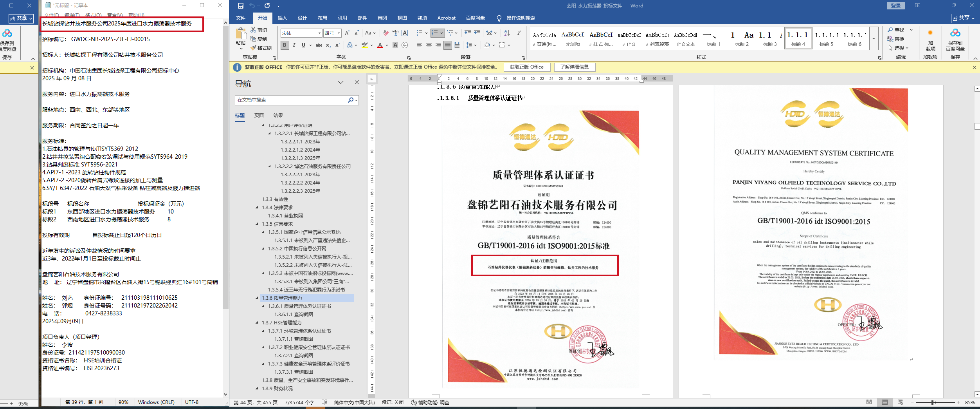Center the paragraph text

(429, 45)
